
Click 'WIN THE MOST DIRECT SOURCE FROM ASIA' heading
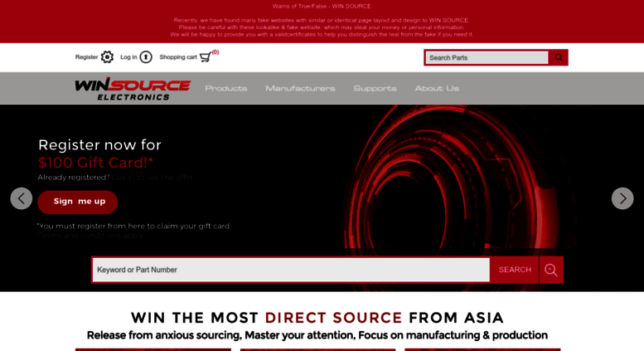317,318
